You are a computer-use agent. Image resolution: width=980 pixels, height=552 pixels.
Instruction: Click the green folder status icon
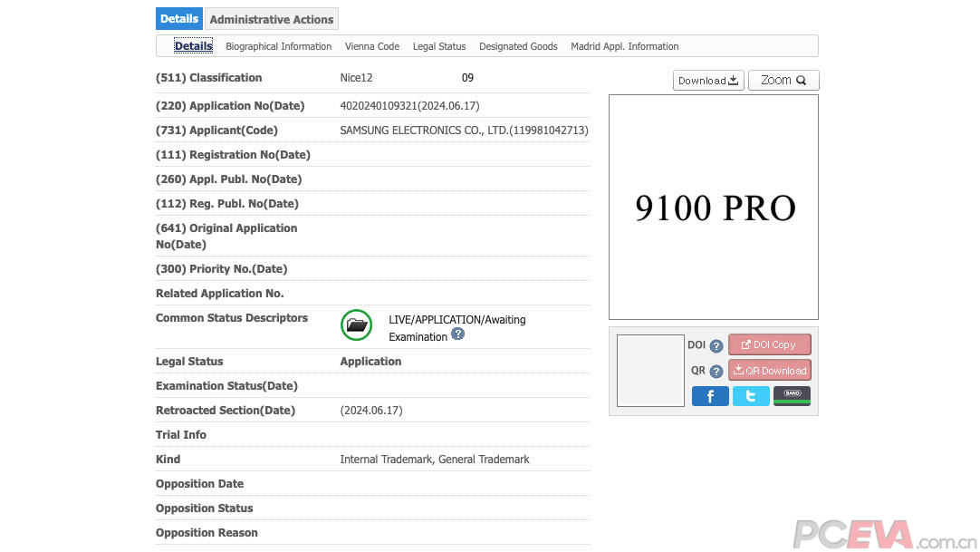click(357, 325)
